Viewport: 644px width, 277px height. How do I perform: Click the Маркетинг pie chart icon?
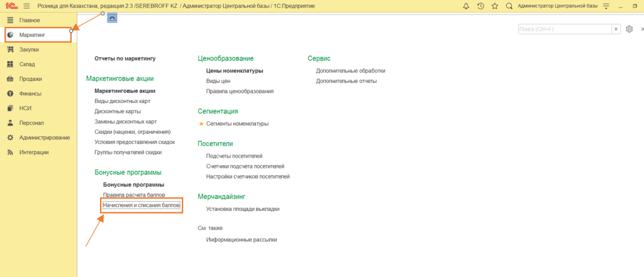[11, 35]
